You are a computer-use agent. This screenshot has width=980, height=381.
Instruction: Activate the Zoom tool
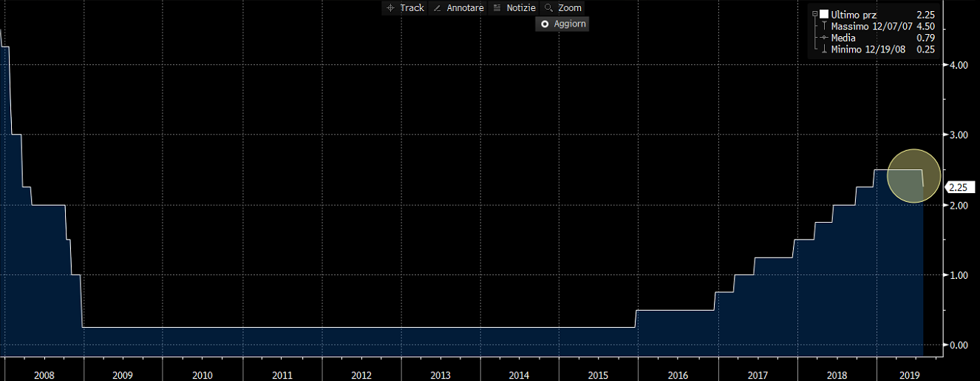[x=562, y=7]
